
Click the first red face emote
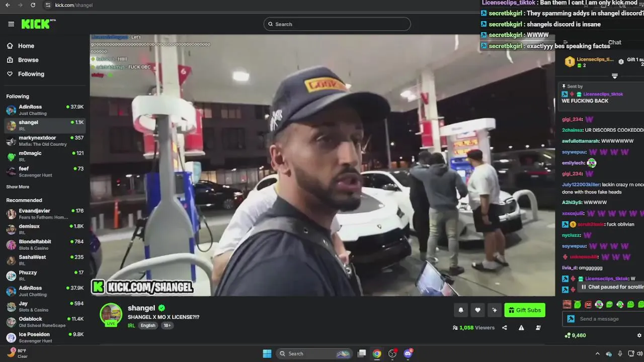[x=567, y=304]
